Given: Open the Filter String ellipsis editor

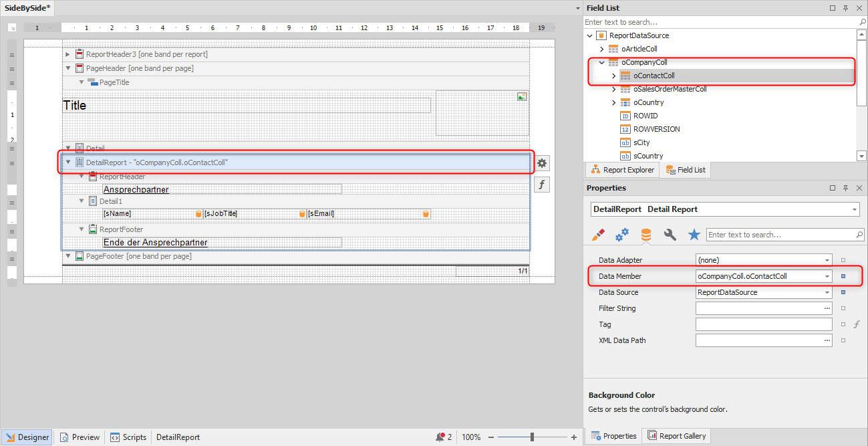Looking at the screenshot, I should coord(827,308).
